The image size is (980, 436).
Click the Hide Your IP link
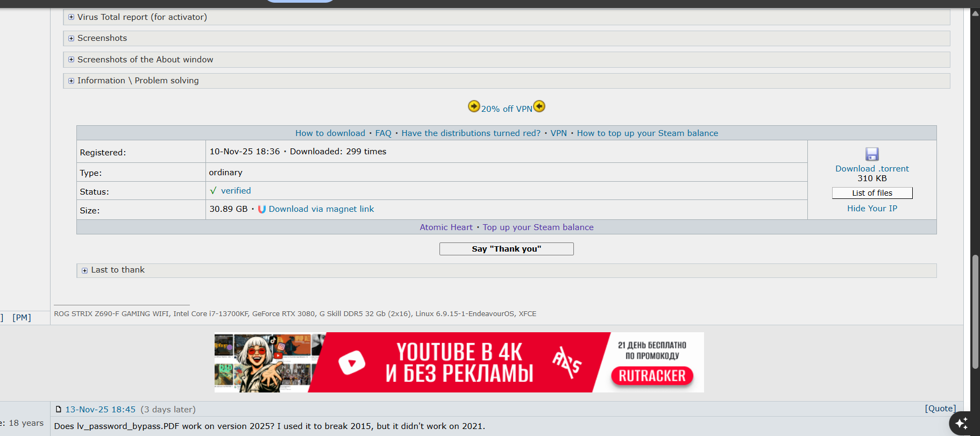coord(872,209)
